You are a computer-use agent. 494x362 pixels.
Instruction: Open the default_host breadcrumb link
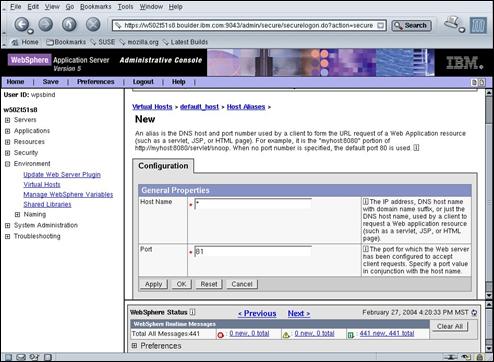tap(199, 107)
